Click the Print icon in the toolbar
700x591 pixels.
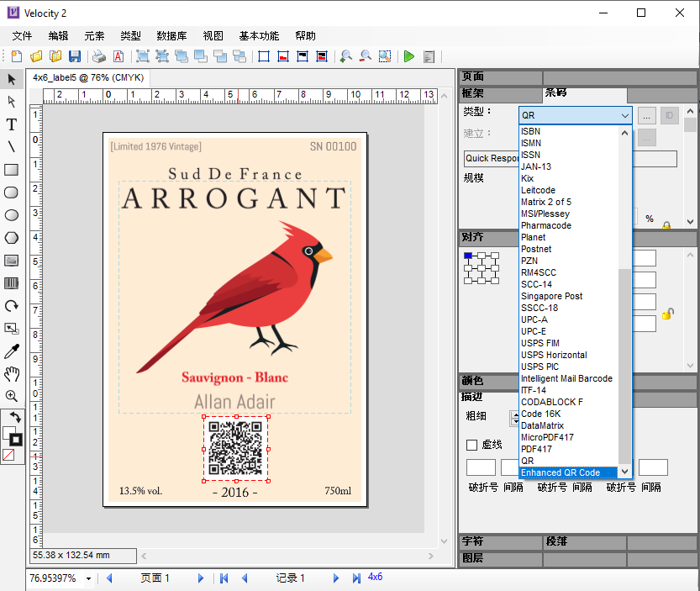click(99, 56)
